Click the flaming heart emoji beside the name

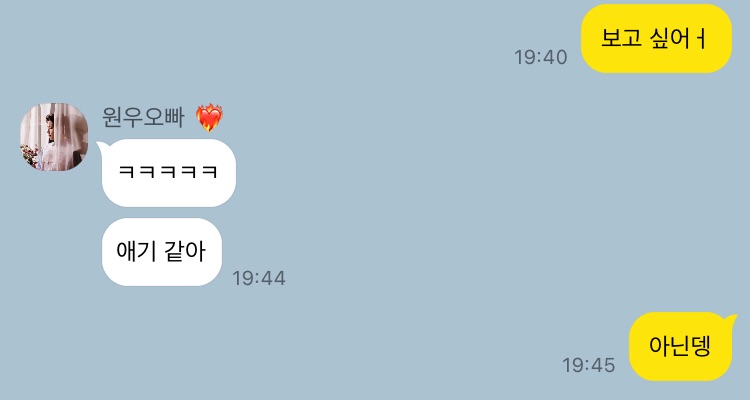pyautogui.click(x=210, y=118)
